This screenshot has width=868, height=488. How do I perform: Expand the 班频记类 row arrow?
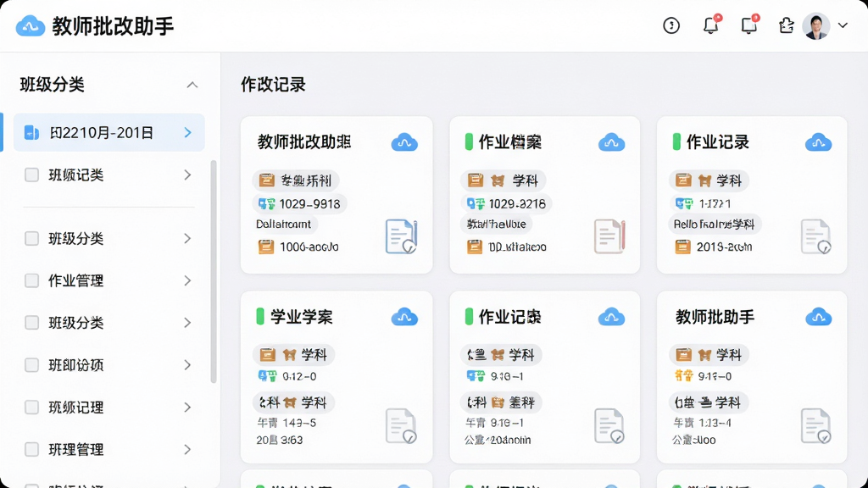(x=187, y=175)
